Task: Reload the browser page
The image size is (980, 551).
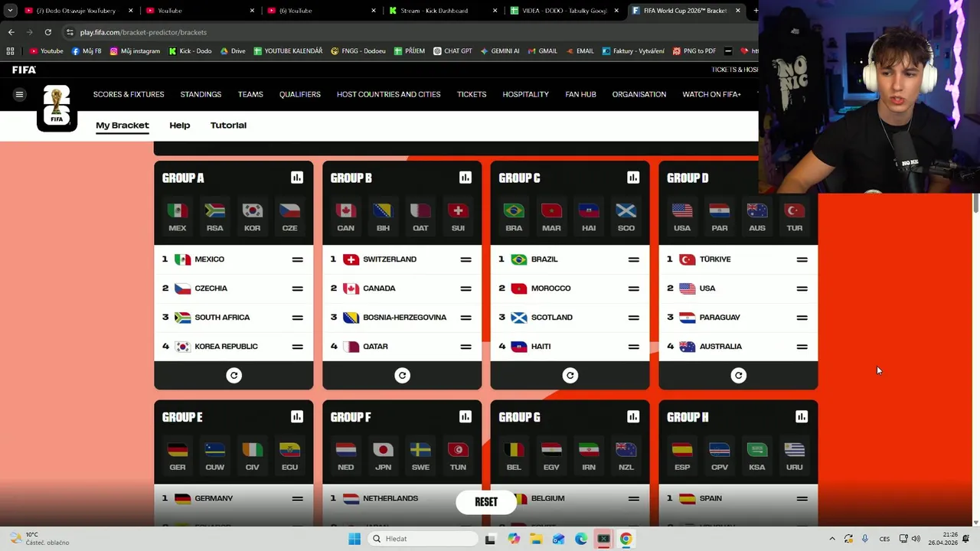Action: tap(47, 32)
